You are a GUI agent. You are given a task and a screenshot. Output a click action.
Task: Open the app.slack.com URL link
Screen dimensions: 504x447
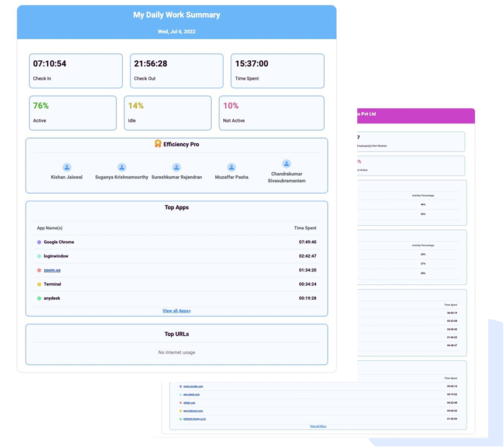click(x=192, y=394)
